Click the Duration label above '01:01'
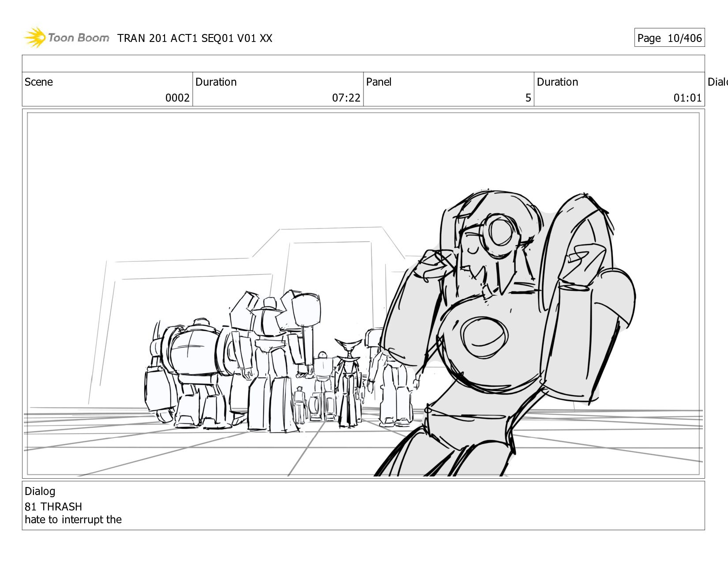The width and height of the screenshot is (728, 563). tap(558, 82)
